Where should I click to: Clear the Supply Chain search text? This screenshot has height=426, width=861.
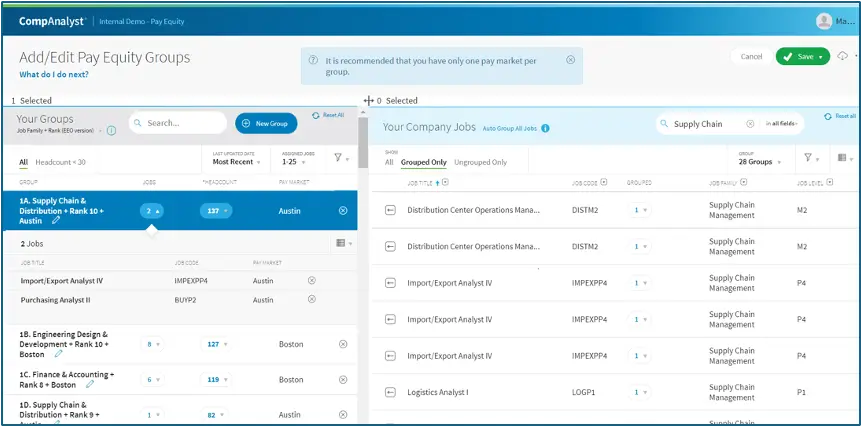pyautogui.click(x=747, y=124)
